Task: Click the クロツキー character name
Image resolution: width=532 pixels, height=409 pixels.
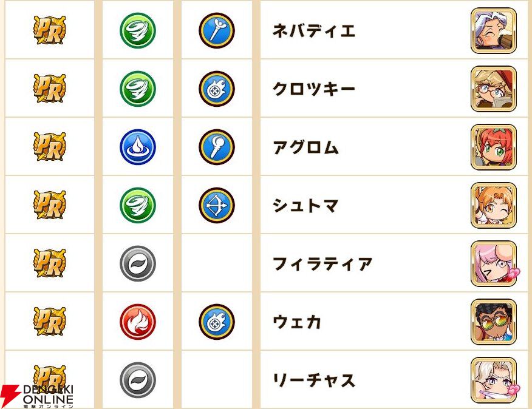Action: coord(314,89)
